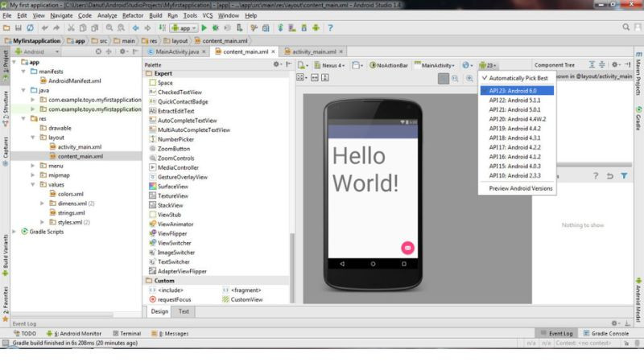Click the NoActionBar theme button
644x362 pixels.
click(x=389, y=65)
